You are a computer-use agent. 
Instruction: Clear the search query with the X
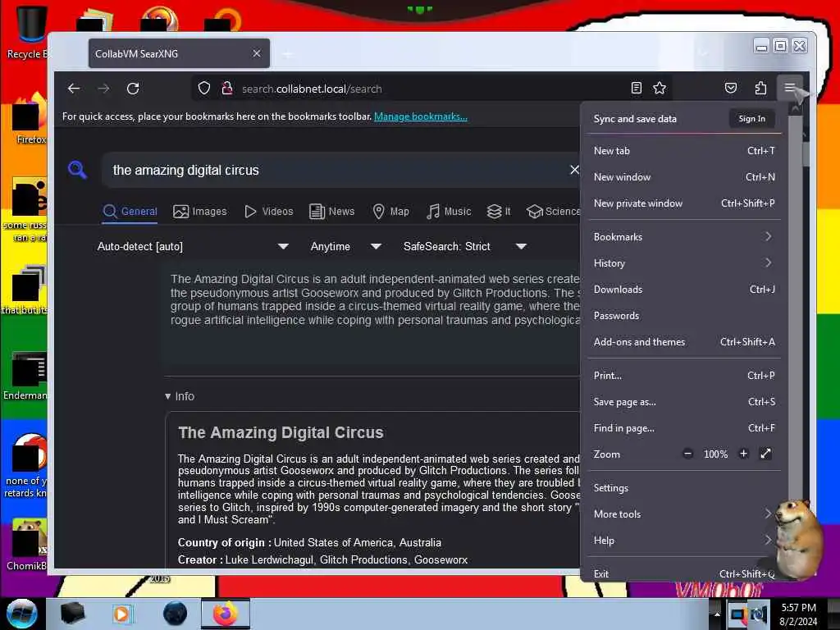[x=574, y=170]
